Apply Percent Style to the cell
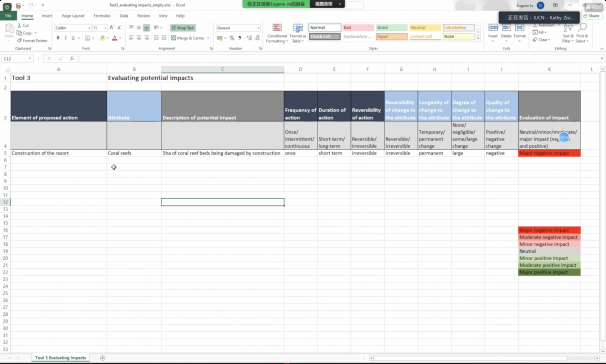The width and height of the screenshot is (606, 364). (232, 38)
